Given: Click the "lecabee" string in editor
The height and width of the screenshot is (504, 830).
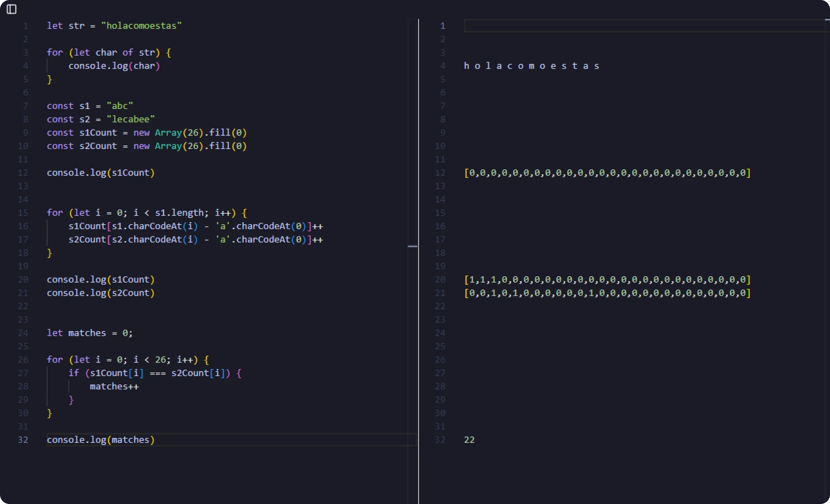Looking at the screenshot, I should coord(130,119).
